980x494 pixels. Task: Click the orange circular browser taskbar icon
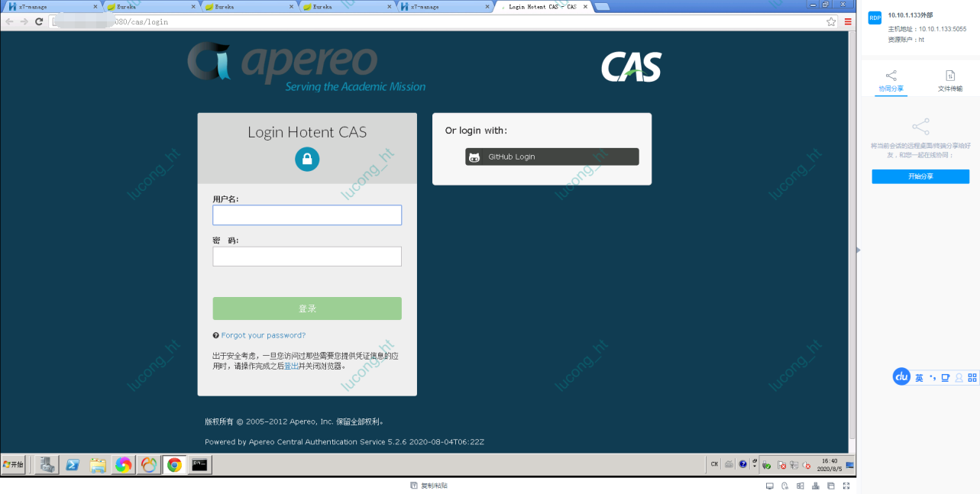tap(149, 464)
